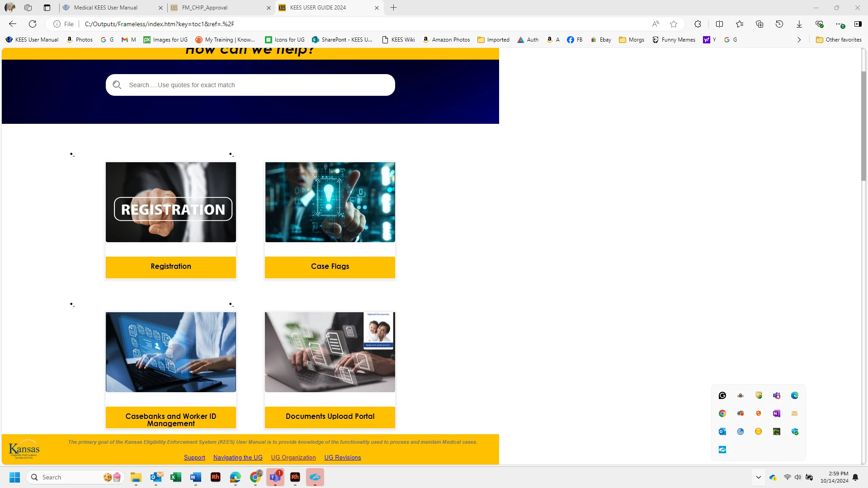The width and height of the screenshot is (868, 488).
Task: Open Word from the taskbar
Action: (x=195, y=477)
